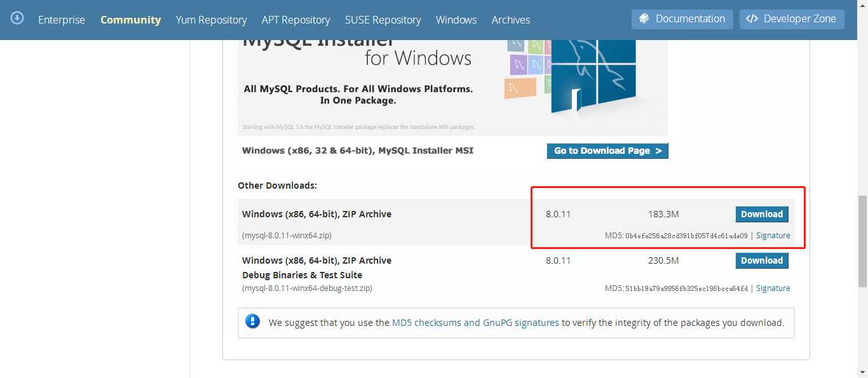The width and height of the screenshot is (868, 378).
Task: Click the "(mysql-8.0.11-winx64-debug-test.zip)" file name
Action: [307, 288]
